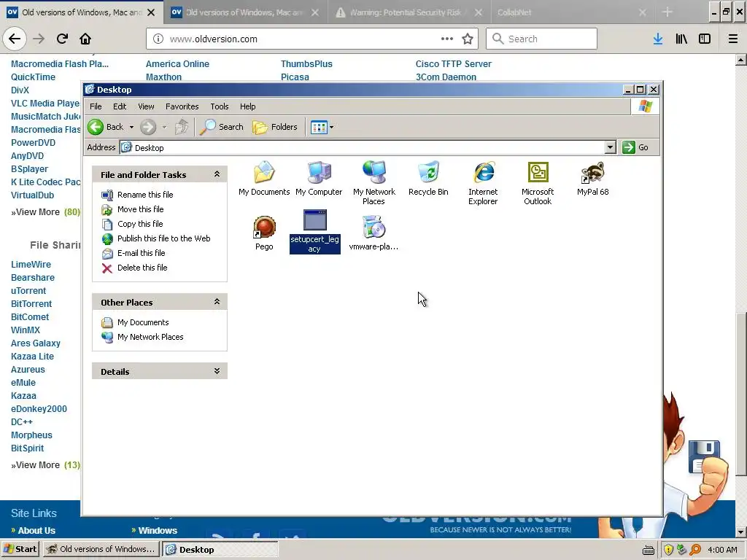Collapse File and Folder Tasks panel
Viewport: 747px width, 560px height.
[x=217, y=174]
